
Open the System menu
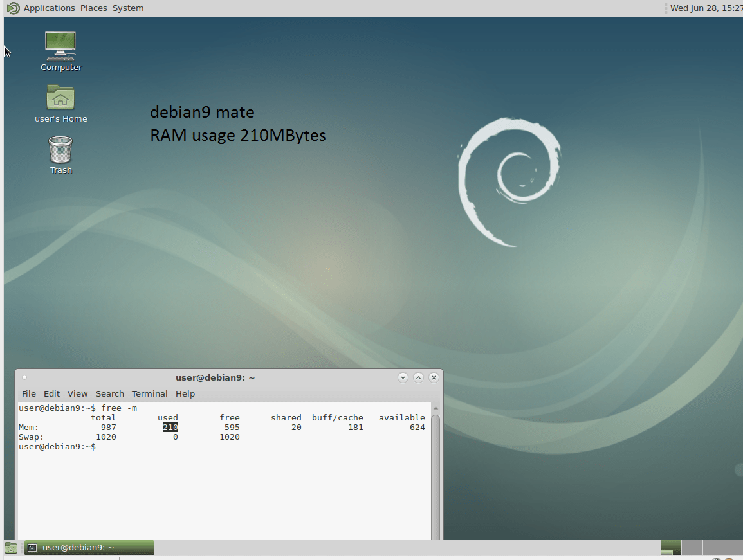pos(128,8)
